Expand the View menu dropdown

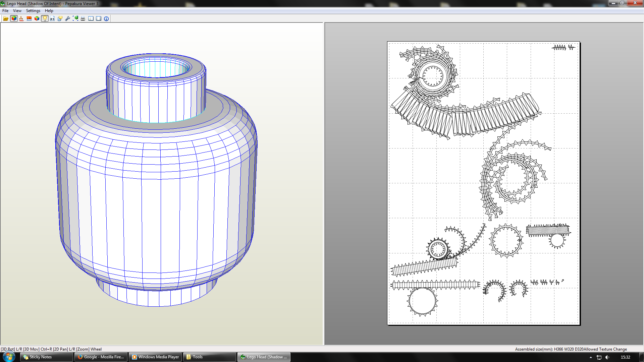tap(17, 11)
